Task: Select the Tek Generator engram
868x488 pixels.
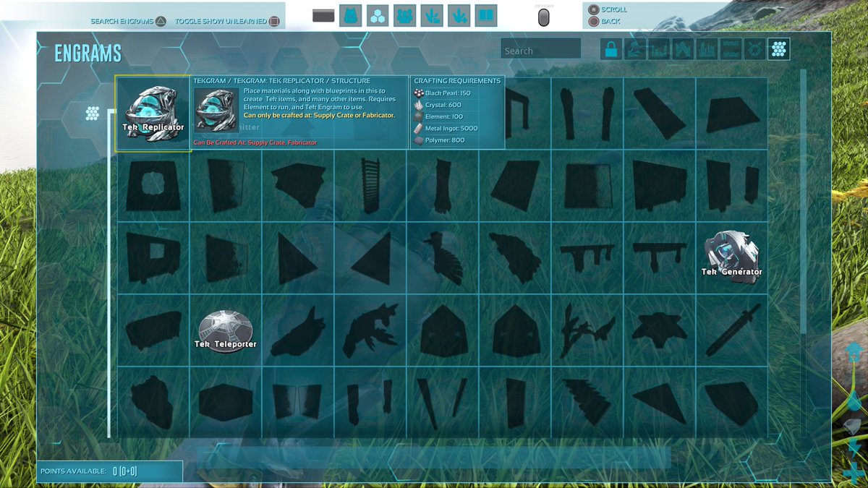Action: [732, 258]
